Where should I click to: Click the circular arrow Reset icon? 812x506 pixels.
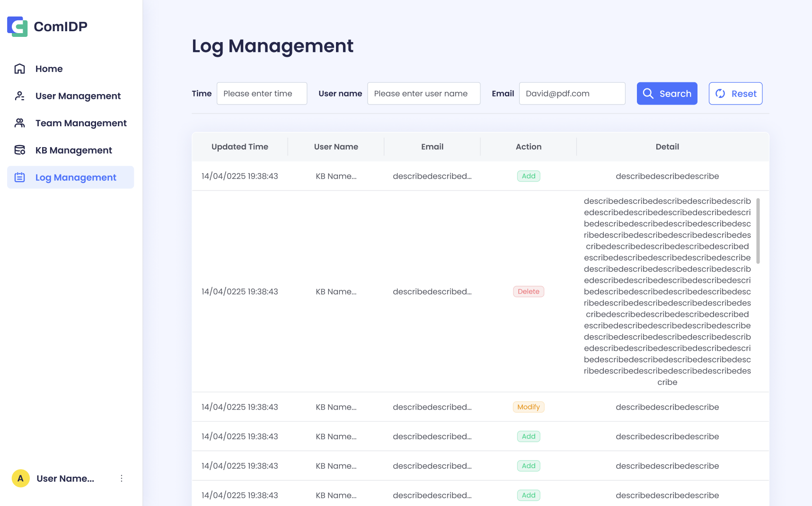tap(720, 94)
